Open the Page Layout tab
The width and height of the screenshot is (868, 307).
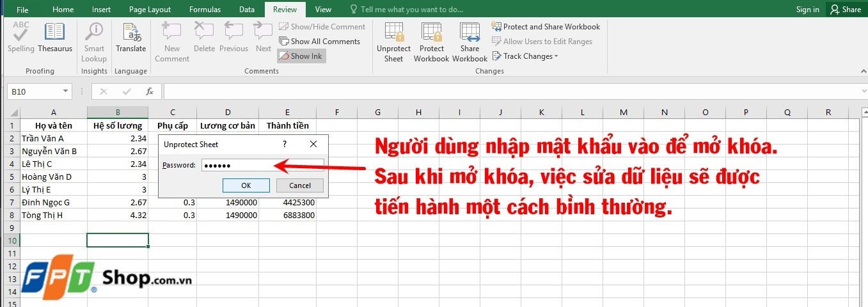[150, 10]
